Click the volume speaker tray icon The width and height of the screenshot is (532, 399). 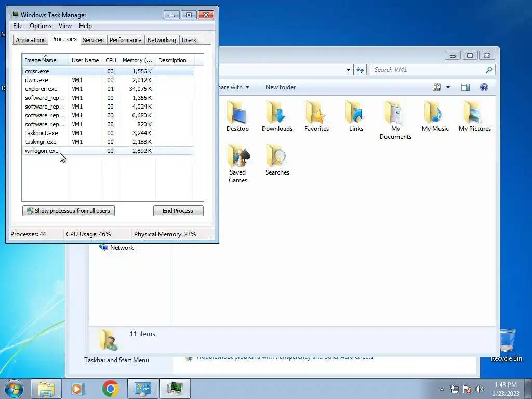tap(480, 389)
